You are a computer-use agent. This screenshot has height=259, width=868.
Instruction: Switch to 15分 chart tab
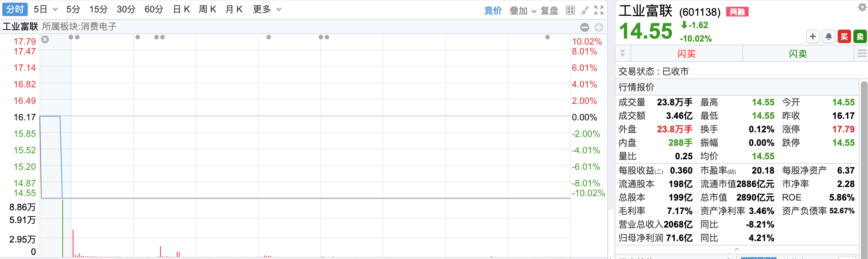tap(98, 9)
